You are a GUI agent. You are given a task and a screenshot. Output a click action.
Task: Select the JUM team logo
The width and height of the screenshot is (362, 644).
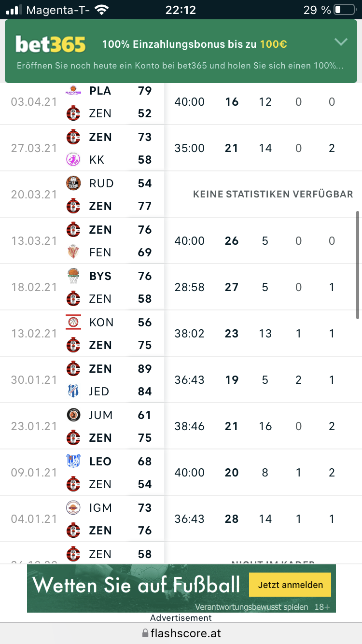(73, 415)
